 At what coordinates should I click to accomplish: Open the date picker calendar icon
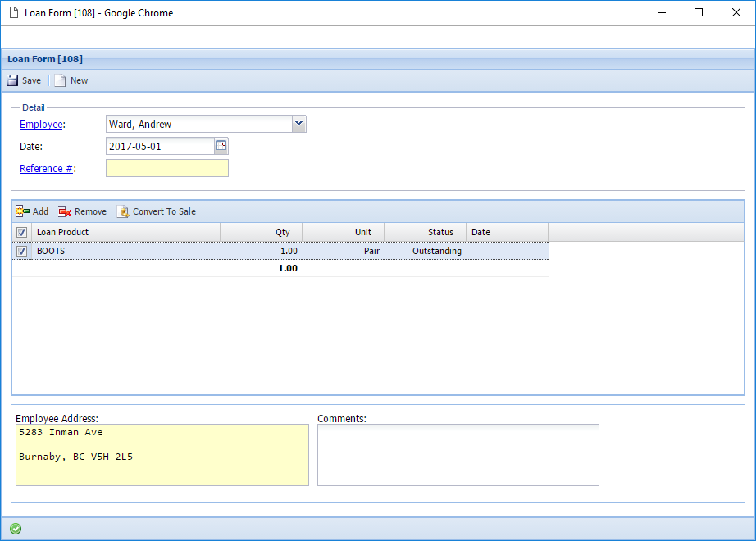point(221,146)
